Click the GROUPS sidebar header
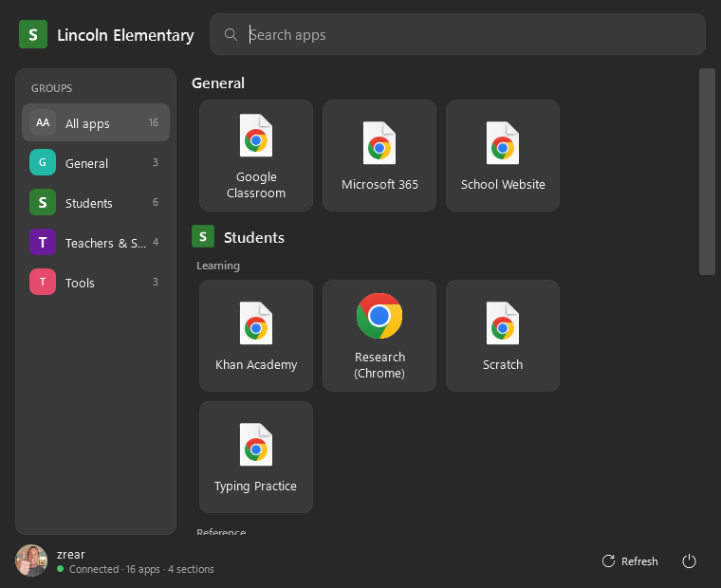Viewport: 721px width, 588px height. tap(51, 88)
